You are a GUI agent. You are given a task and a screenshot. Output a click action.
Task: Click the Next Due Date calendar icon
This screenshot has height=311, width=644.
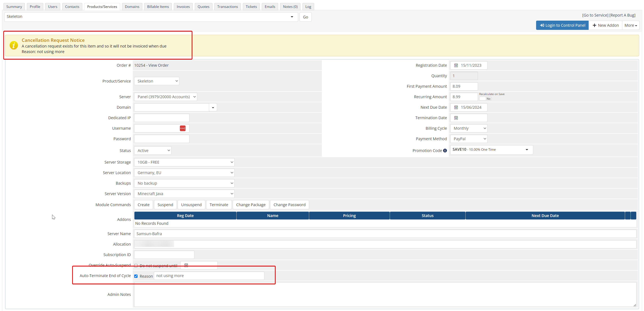456,107
